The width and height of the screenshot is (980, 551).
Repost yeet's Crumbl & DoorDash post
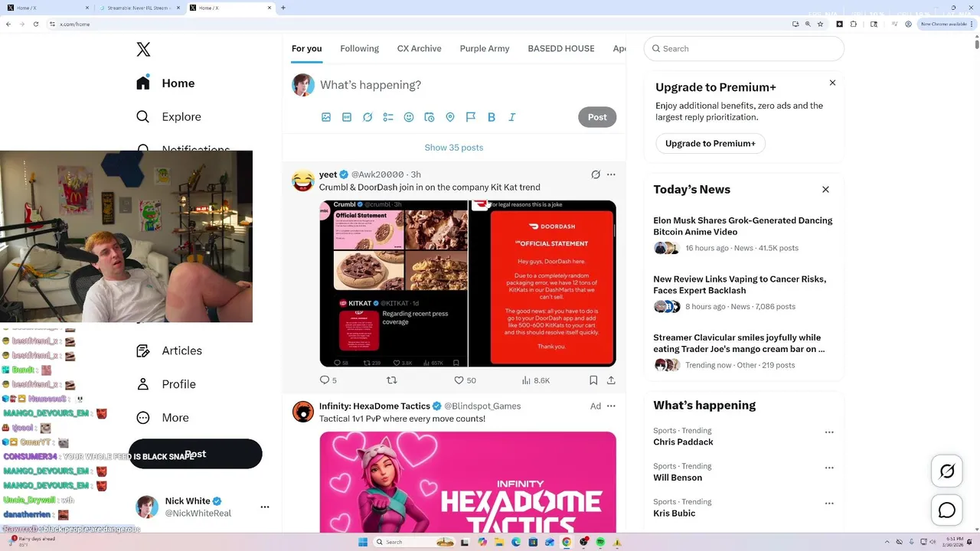[x=392, y=380]
